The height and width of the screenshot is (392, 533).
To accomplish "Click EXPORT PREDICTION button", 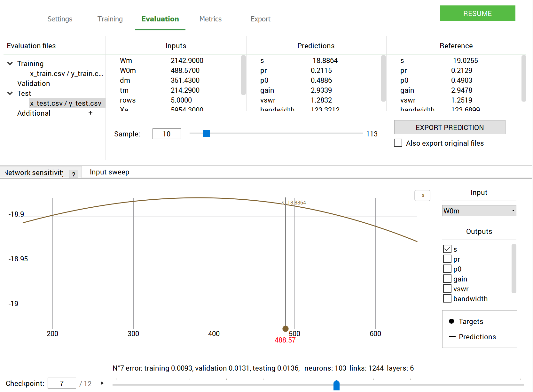I will pyautogui.click(x=450, y=127).
